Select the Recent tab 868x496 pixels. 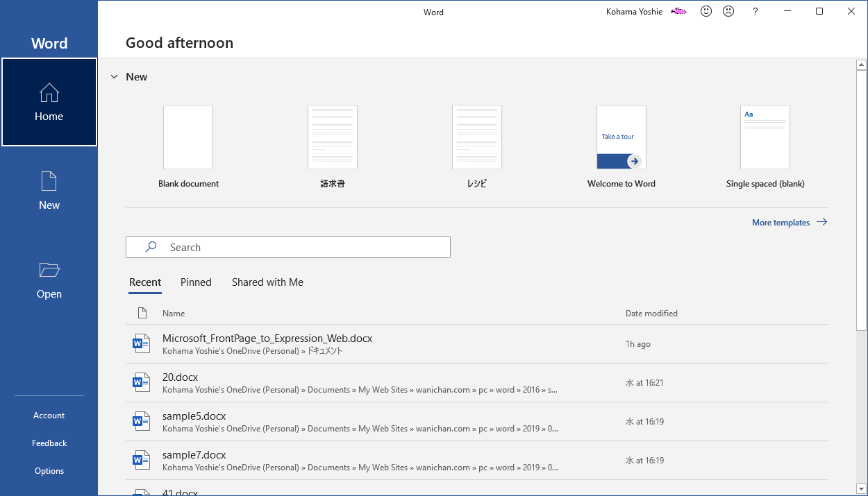(145, 282)
